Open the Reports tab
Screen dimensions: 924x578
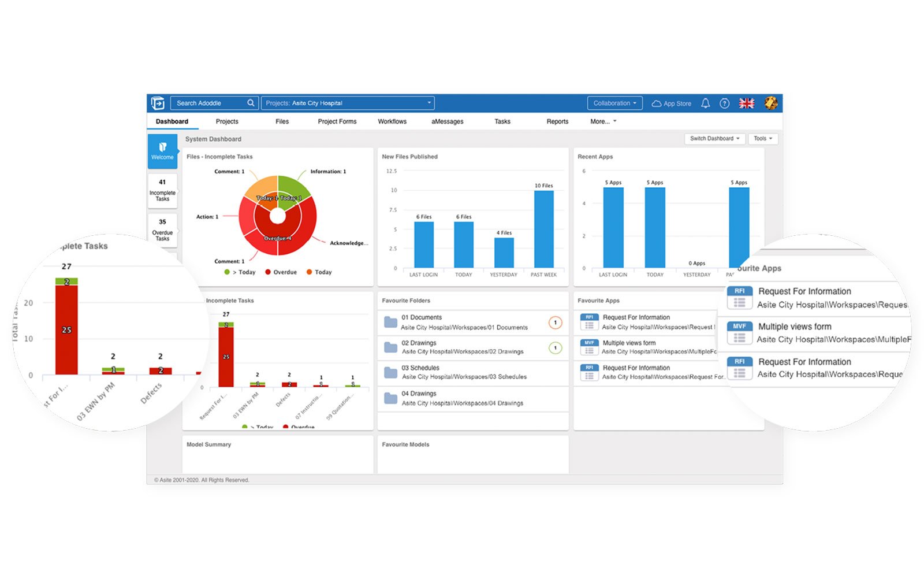[557, 121]
